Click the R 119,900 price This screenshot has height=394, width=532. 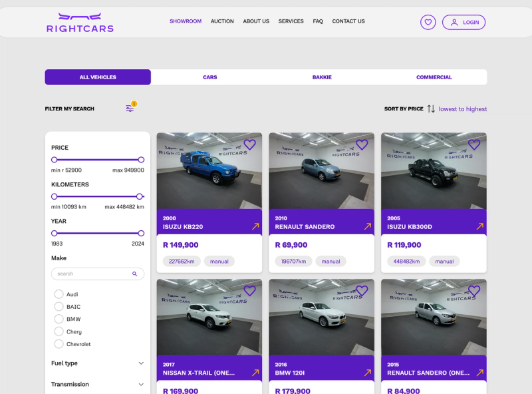tap(404, 245)
